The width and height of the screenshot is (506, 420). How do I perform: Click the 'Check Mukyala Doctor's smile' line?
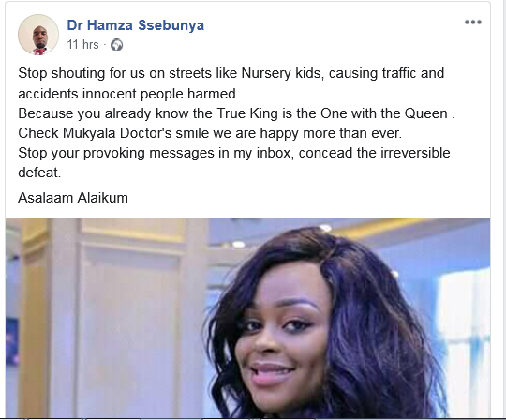(210, 133)
